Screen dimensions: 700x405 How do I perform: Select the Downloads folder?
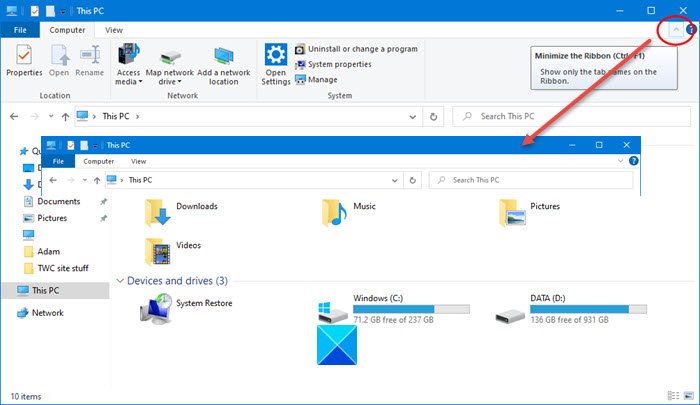(181, 213)
